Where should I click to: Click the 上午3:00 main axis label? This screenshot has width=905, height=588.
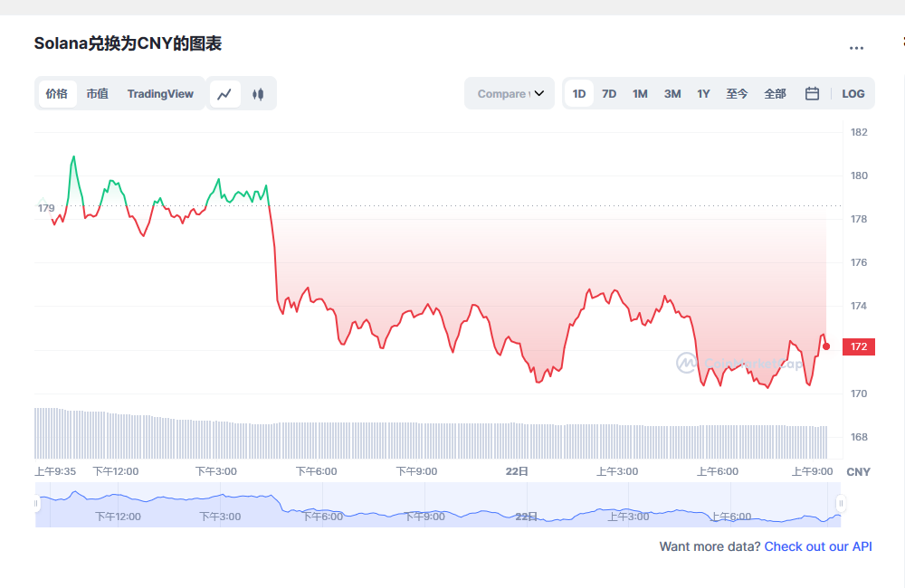pos(617,471)
